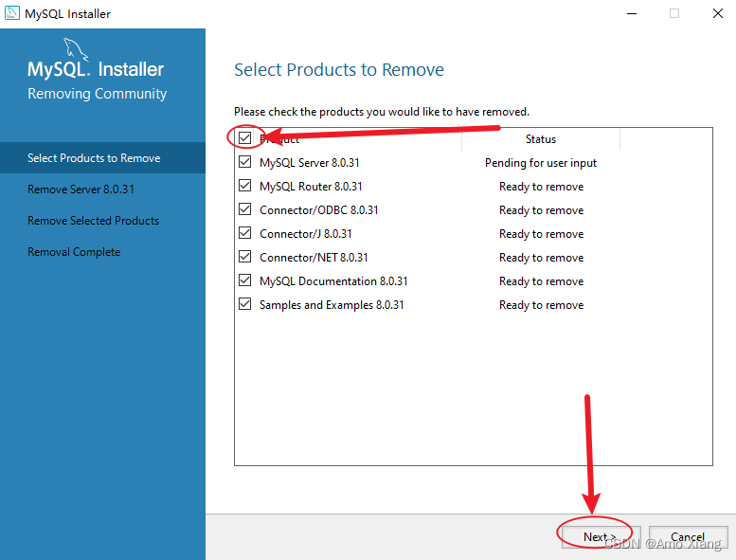Viewport: 736px width, 560px height.
Task: Click 'Ready to remove' status for Samples and Examples
Action: coord(541,305)
